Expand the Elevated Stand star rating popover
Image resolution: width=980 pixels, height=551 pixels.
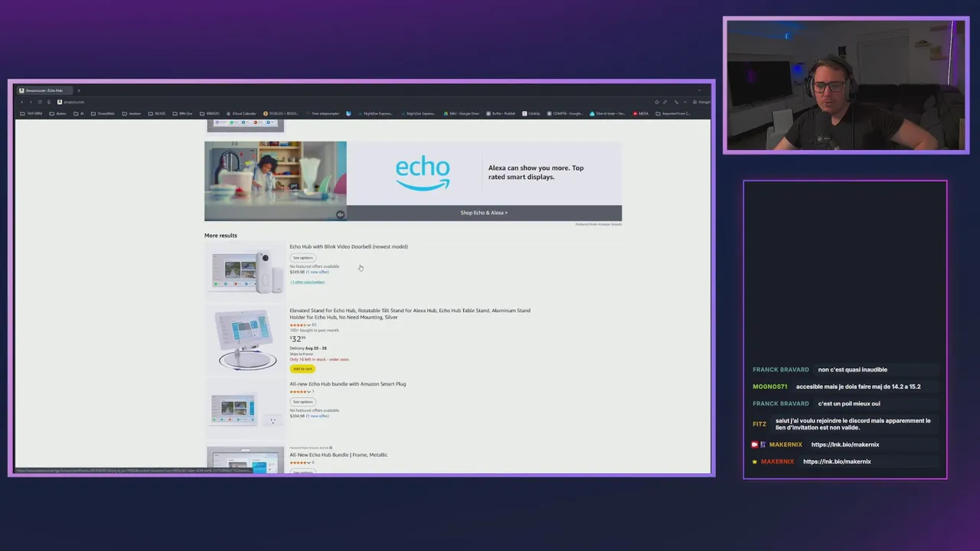299,324
